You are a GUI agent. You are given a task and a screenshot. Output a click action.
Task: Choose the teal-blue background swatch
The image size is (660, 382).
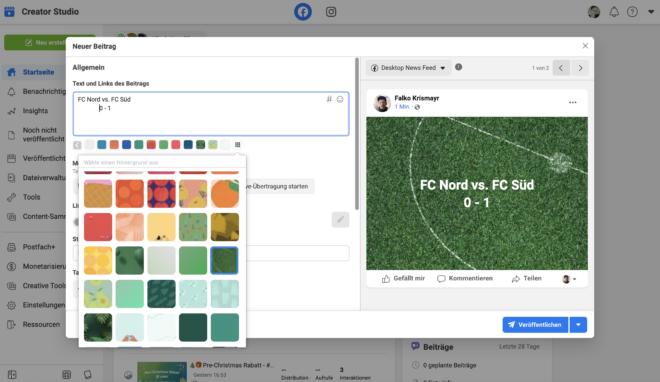click(101, 145)
